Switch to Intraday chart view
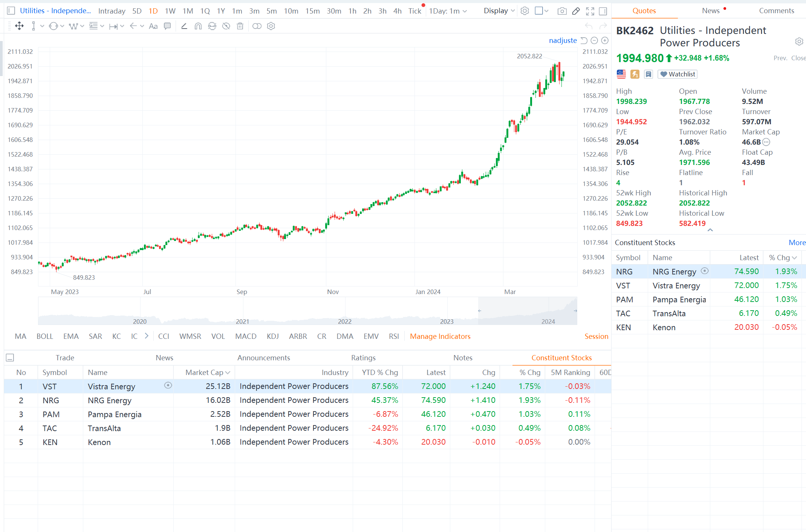This screenshot has height=532, width=806. click(x=112, y=11)
